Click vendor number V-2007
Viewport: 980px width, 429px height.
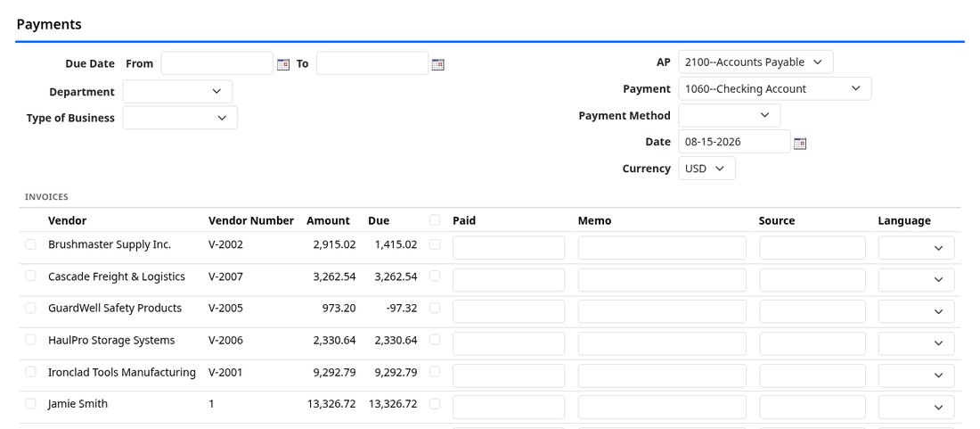pyautogui.click(x=225, y=276)
